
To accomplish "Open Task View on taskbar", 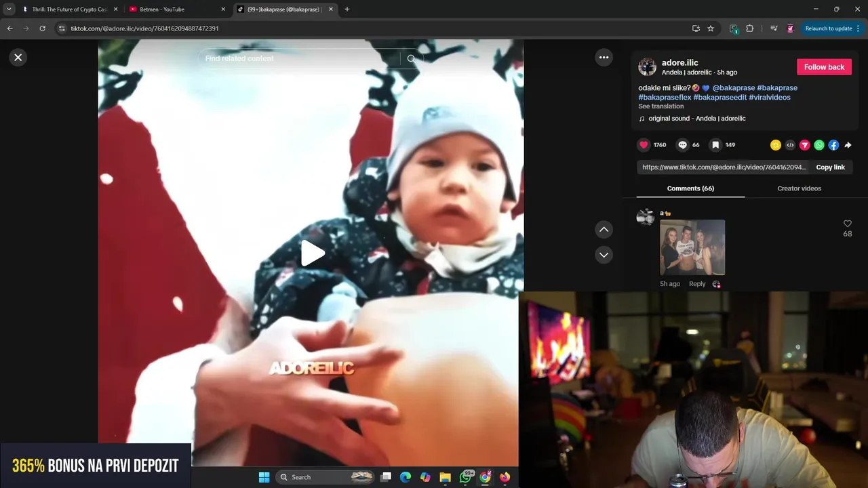I will [x=386, y=477].
